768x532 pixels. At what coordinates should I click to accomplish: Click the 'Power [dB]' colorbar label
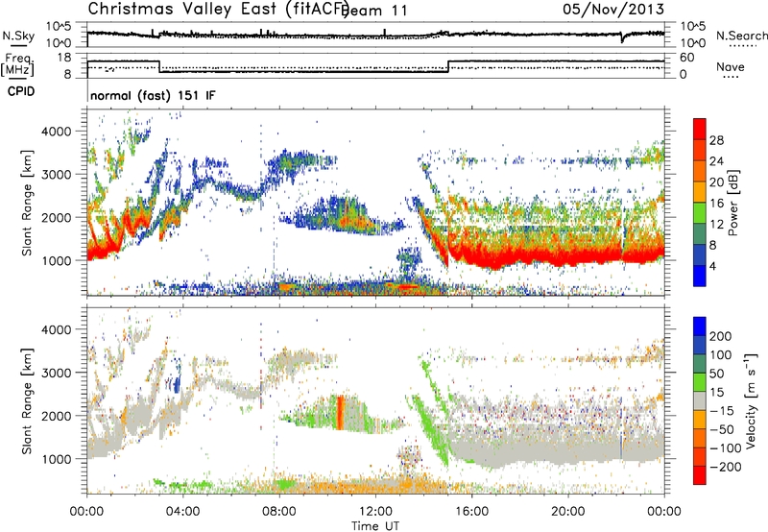[x=732, y=203]
